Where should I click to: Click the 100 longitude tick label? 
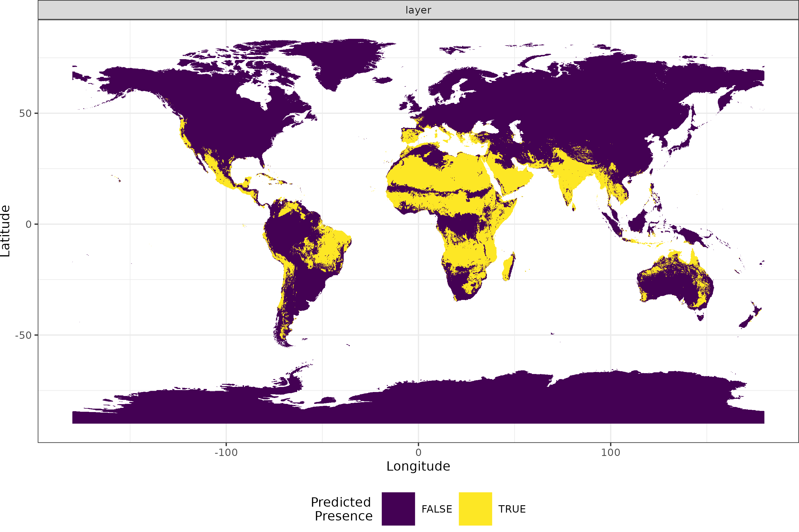(610, 453)
